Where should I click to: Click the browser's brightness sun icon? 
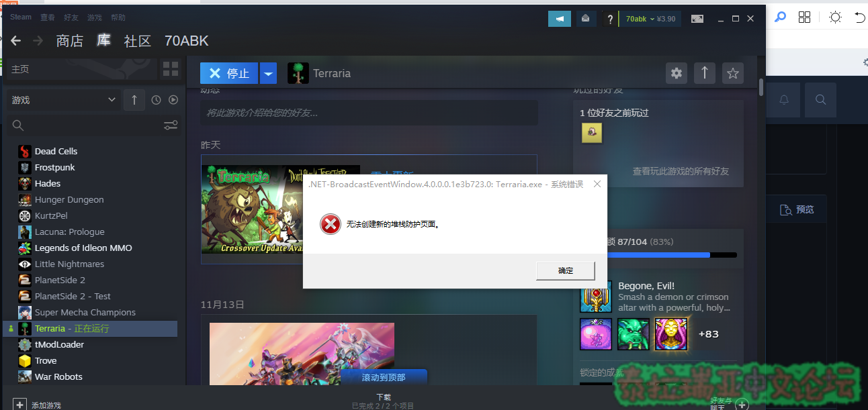tap(835, 17)
